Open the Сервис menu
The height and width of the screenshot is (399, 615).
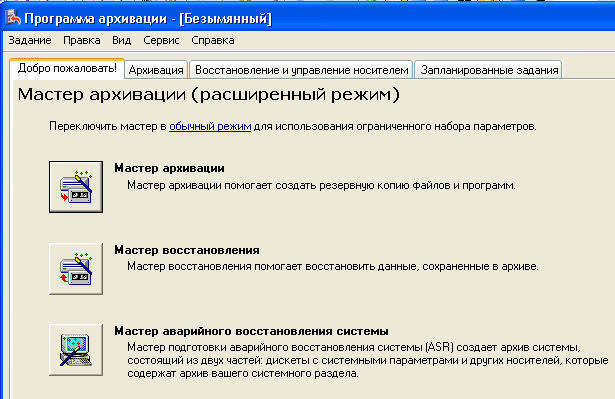click(x=161, y=40)
